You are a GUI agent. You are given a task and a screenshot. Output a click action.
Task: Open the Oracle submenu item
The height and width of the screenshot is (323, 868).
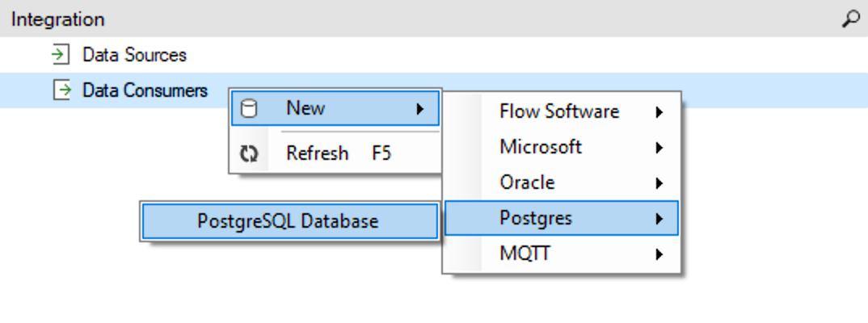point(562,182)
